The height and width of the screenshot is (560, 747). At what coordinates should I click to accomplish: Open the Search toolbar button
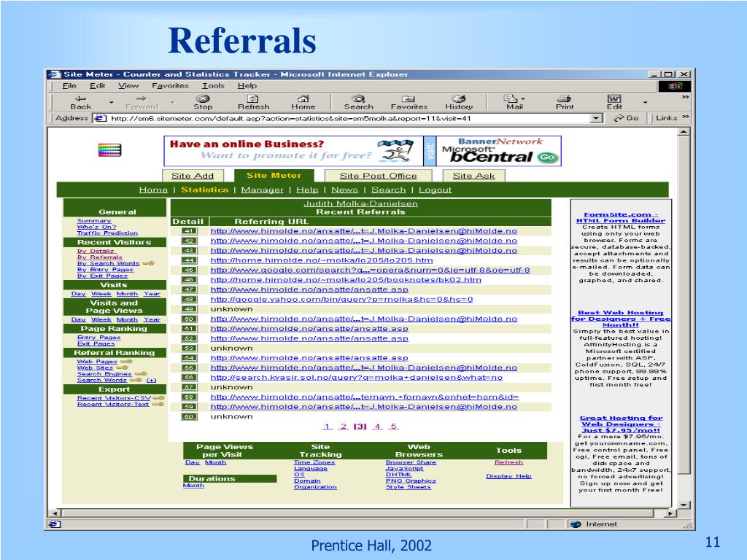tap(359, 102)
